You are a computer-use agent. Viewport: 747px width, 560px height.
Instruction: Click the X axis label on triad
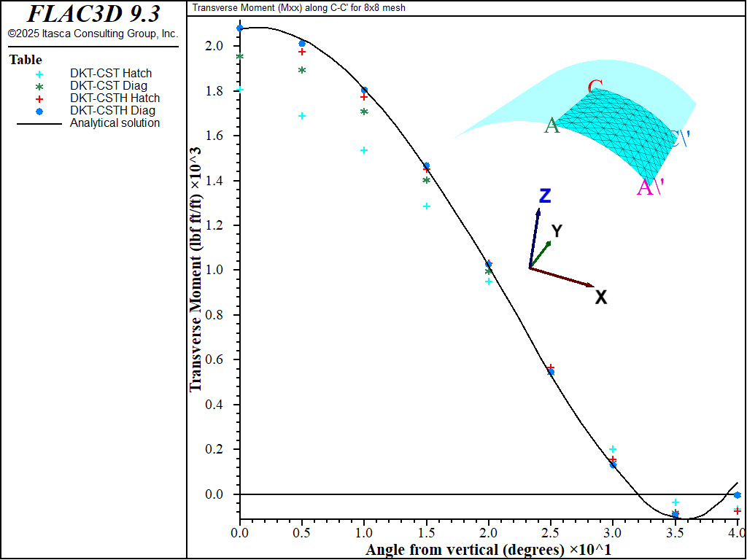click(x=600, y=297)
